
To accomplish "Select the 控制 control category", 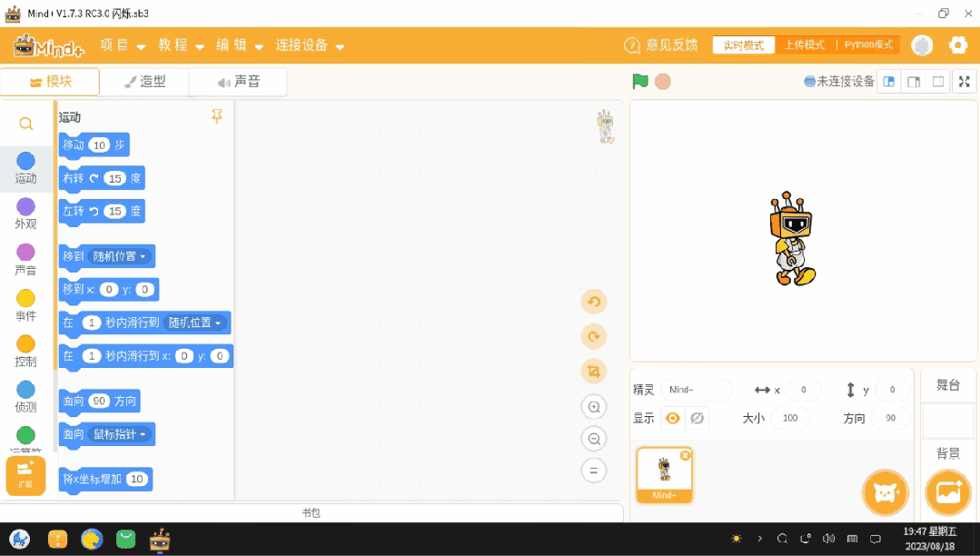I will (x=25, y=351).
